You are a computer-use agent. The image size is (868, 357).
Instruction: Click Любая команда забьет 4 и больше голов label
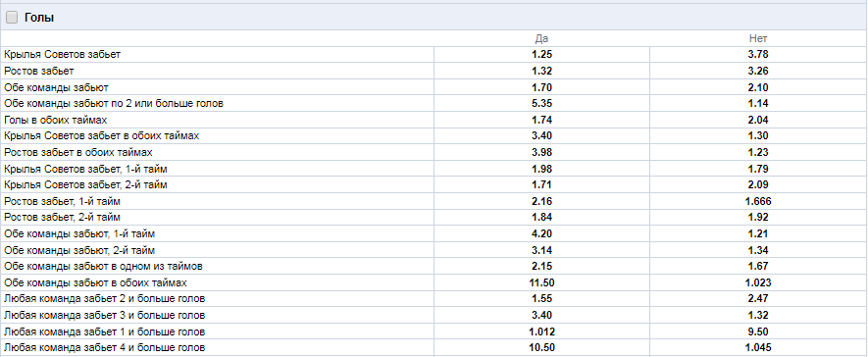pos(105,348)
